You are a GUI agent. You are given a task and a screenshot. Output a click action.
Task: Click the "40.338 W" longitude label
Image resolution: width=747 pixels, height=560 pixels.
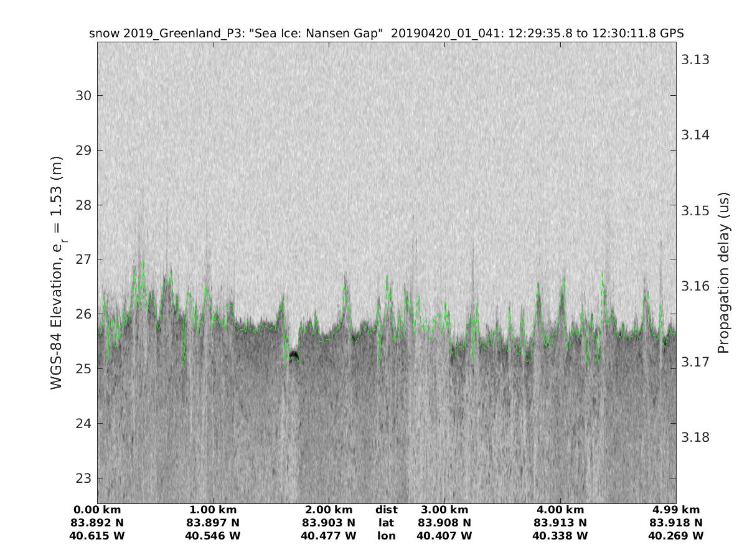560,536
